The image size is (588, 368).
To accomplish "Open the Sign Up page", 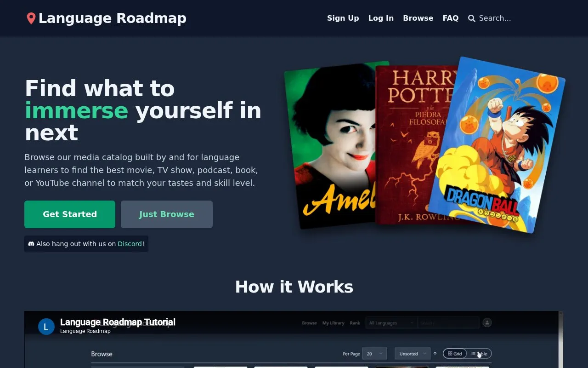I will click(343, 18).
